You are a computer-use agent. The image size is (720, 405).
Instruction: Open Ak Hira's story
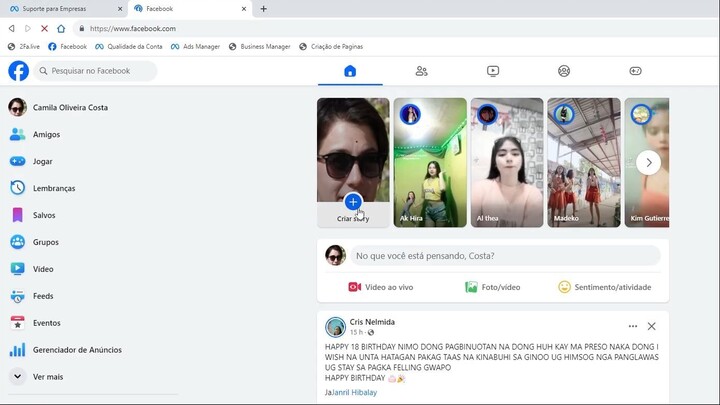[x=430, y=163]
